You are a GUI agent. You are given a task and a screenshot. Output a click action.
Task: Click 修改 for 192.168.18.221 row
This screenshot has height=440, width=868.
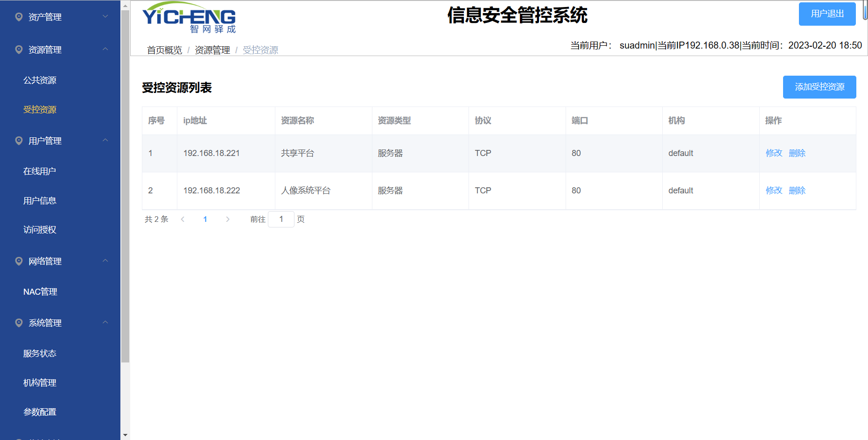(x=774, y=153)
